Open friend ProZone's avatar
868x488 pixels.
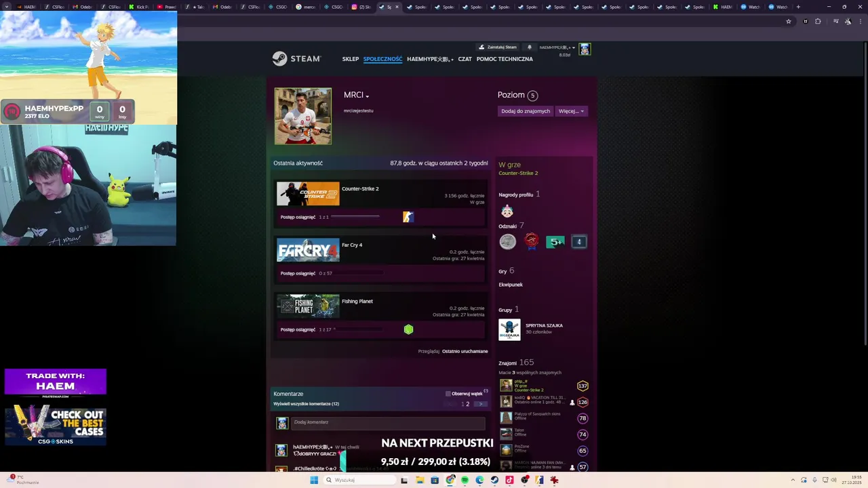[506, 450]
